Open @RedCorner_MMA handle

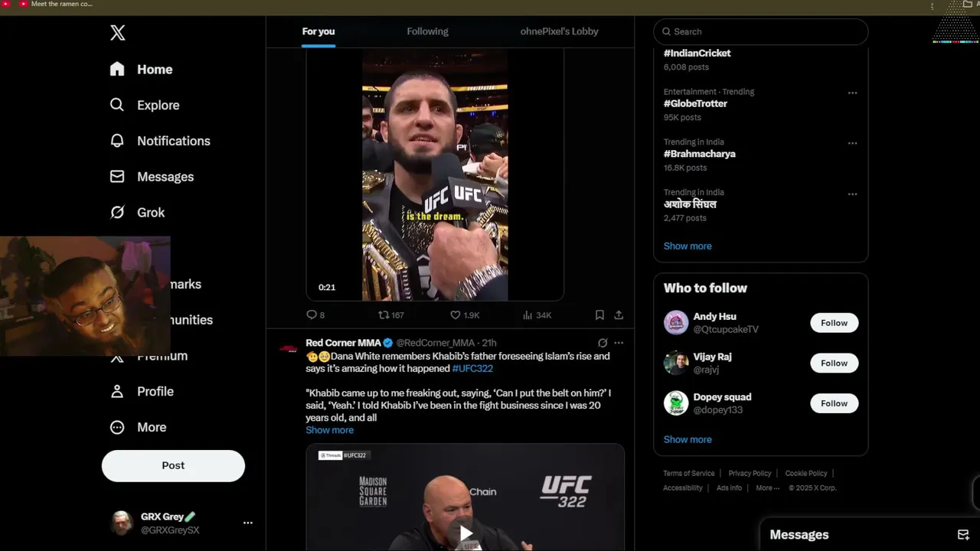(435, 343)
